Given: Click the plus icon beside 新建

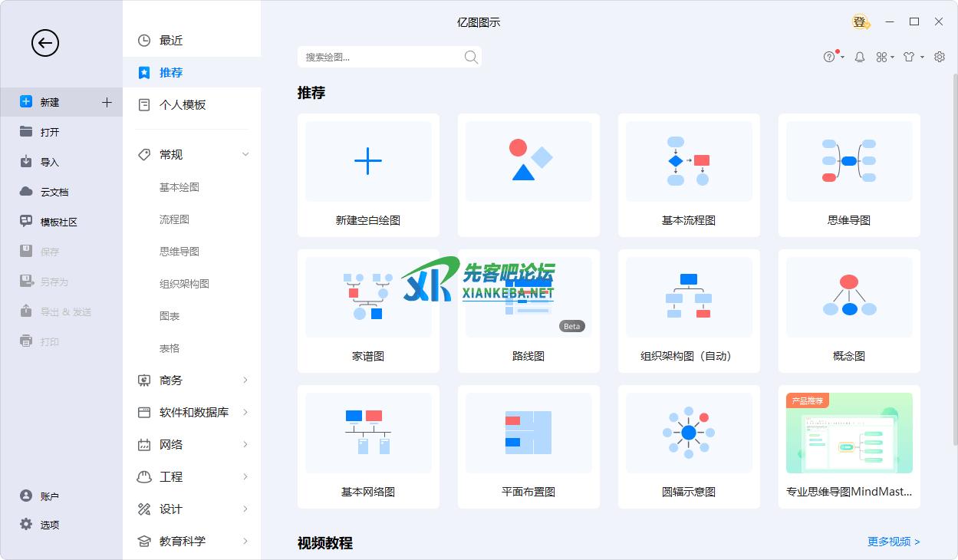Looking at the screenshot, I should pyautogui.click(x=107, y=102).
